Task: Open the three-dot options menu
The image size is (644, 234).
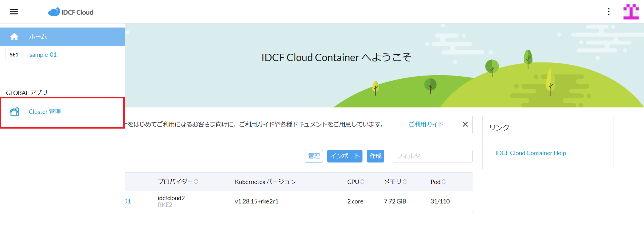Action: point(608,12)
